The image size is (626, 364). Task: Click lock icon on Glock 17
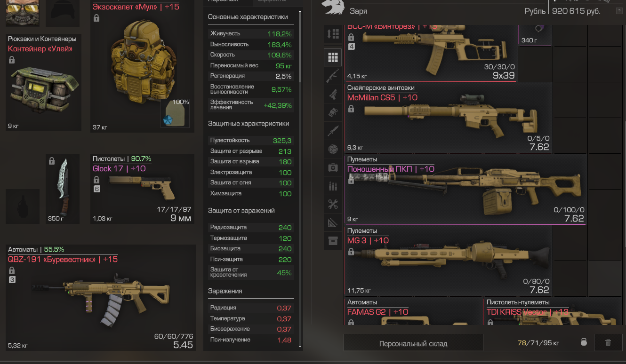click(96, 180)
